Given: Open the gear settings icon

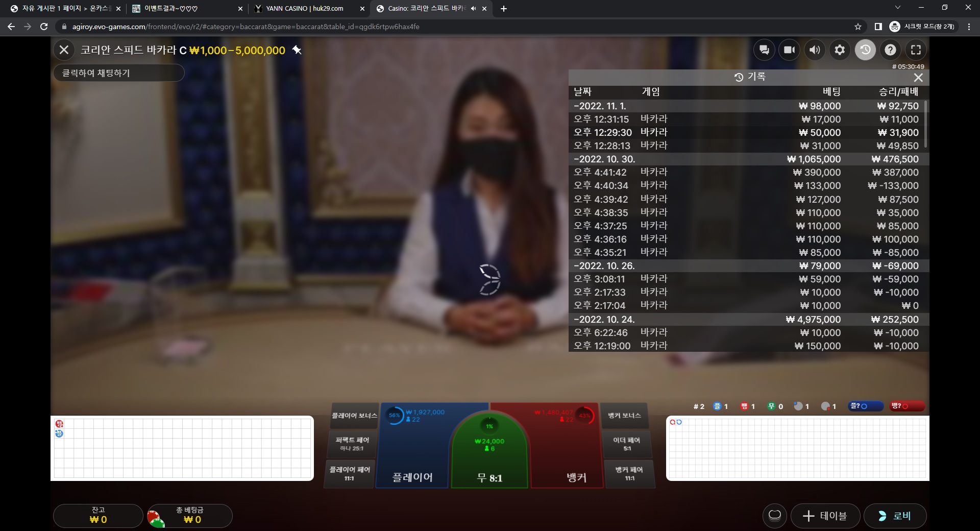Looking at the screenshot, I should coord(840,50).
